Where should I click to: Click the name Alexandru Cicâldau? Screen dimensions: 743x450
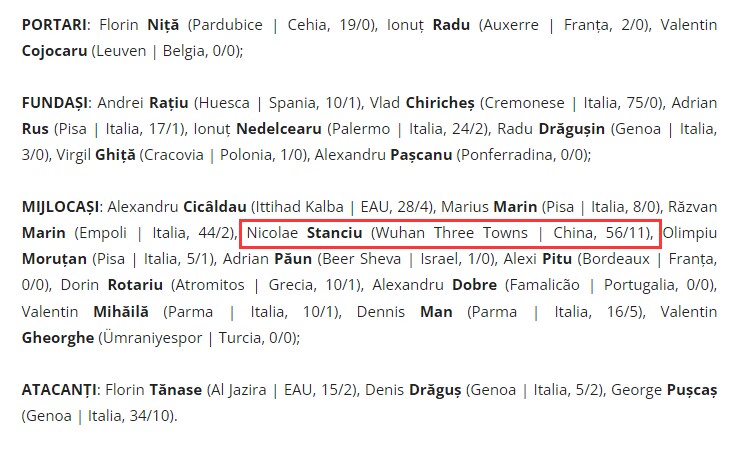[x=177, y=207]
